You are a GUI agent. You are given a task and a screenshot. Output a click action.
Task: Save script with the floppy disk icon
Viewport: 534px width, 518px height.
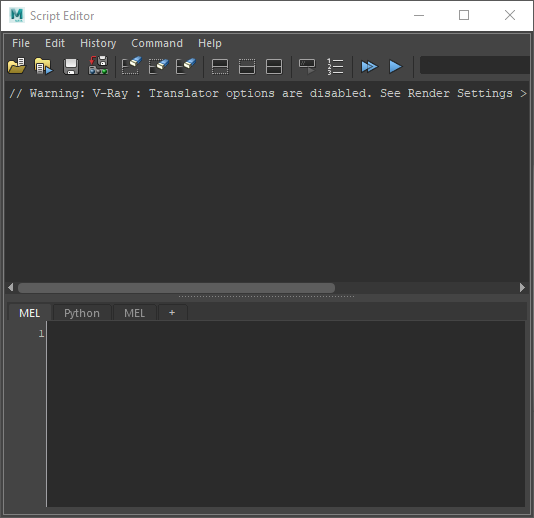(71, 66)
